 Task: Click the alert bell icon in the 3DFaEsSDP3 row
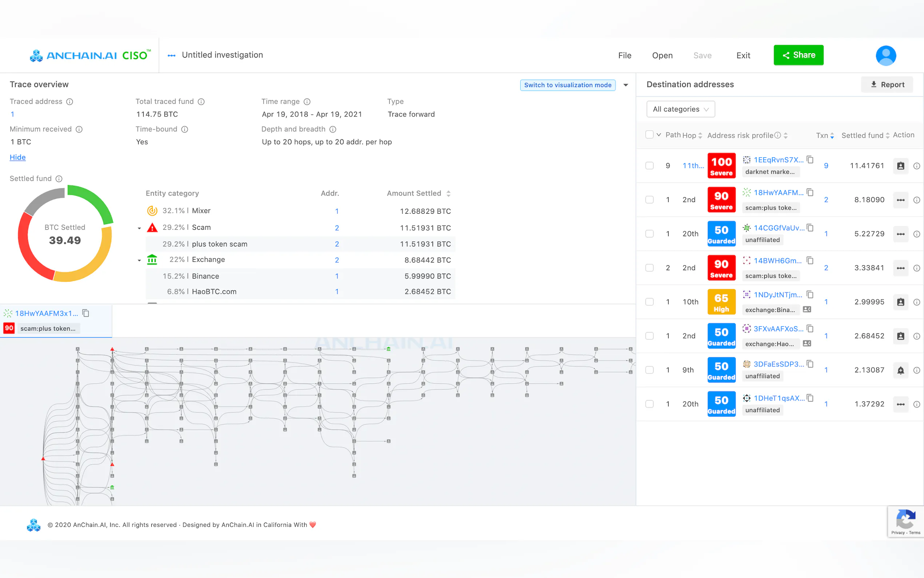[x=900, y=370]
